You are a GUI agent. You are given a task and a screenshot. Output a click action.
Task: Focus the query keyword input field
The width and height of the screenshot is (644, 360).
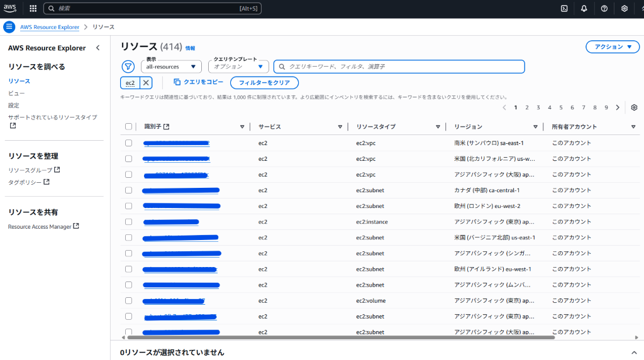coord(399,67)
